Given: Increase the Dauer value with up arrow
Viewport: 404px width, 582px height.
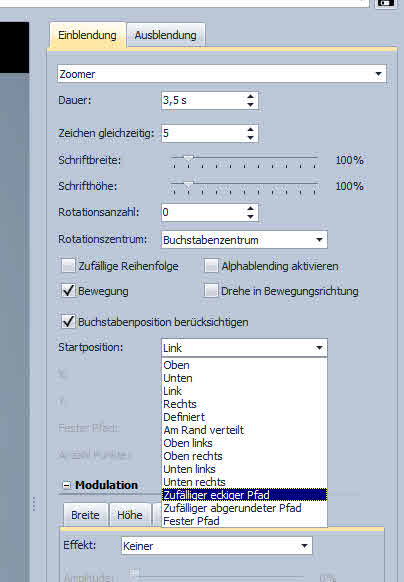Looking at the screenshot, I should 251,97.
